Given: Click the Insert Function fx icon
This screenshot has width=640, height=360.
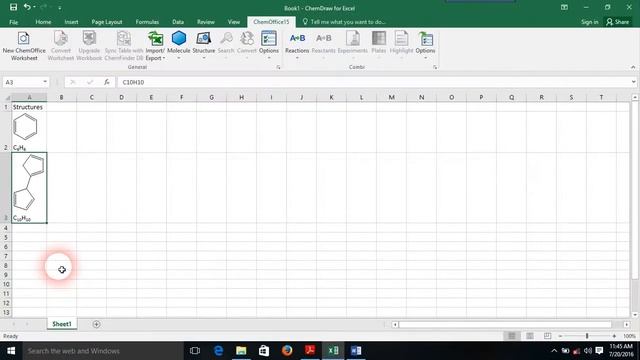Looking at the screenshot, I should pos(107,82).
